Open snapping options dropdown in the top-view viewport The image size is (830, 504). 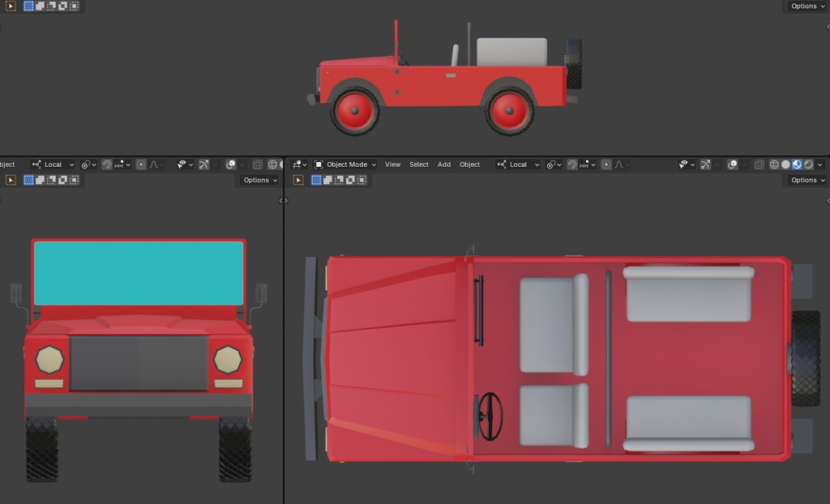click(587, 164)
